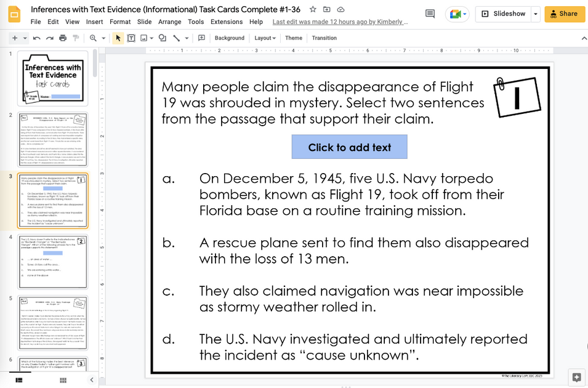
Task: Open the Edit menu
Action: coord(53,22)
